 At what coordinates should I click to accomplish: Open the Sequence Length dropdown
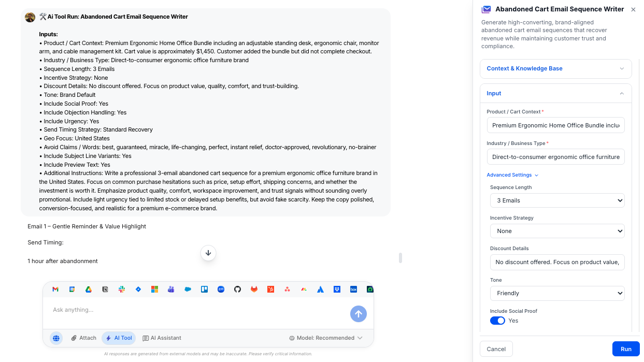tap(557, 200)
